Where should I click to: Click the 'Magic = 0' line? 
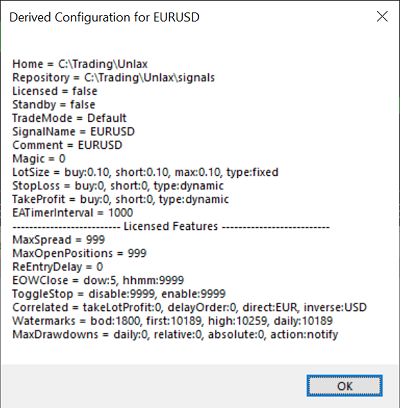[39, 159]
